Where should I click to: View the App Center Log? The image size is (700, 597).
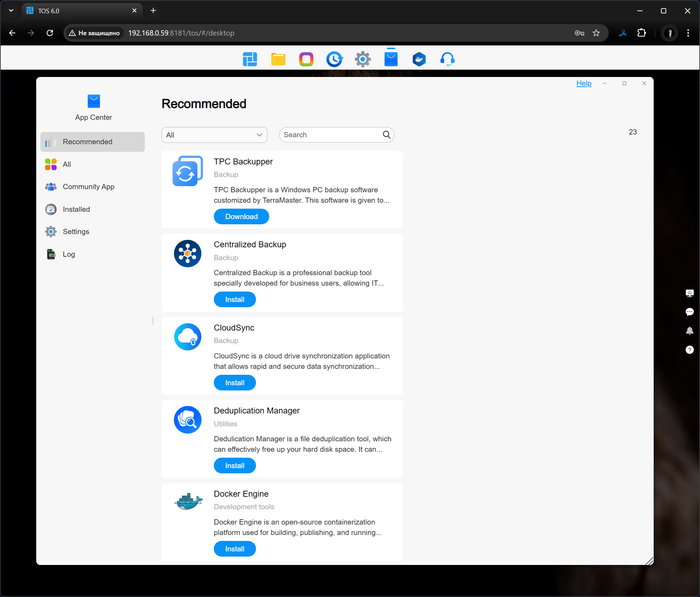tap(93, 254)
